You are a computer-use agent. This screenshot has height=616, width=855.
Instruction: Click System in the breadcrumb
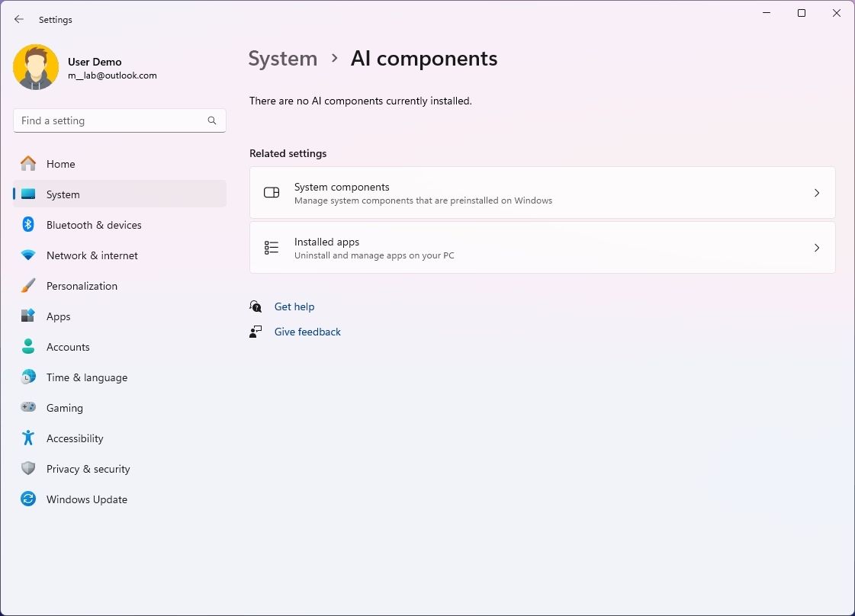[283, 58]
